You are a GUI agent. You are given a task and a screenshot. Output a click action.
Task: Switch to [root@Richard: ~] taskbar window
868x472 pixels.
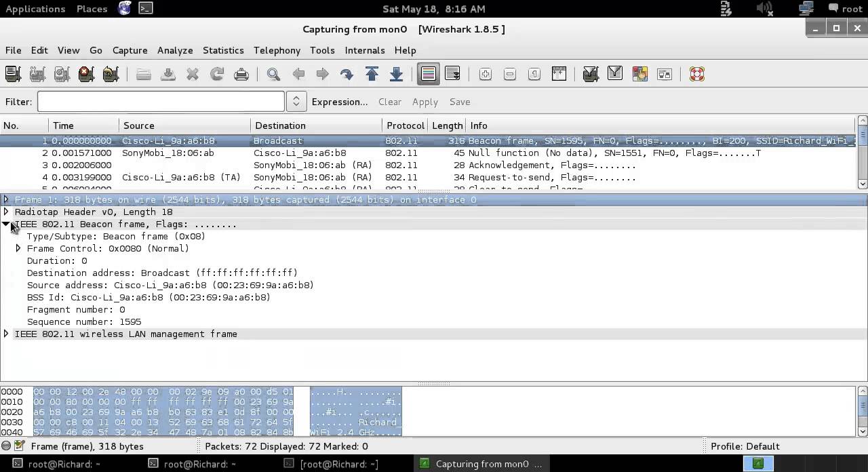click(x=332, y=464)
